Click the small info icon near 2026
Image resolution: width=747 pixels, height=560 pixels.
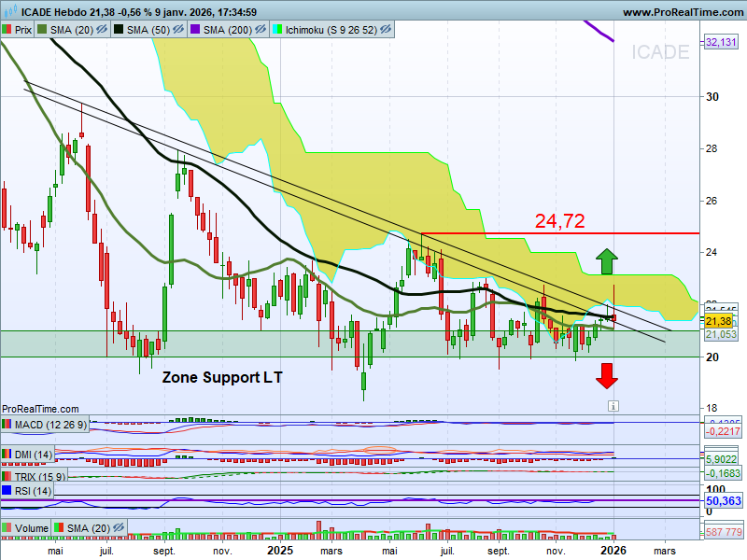point(613,406)
